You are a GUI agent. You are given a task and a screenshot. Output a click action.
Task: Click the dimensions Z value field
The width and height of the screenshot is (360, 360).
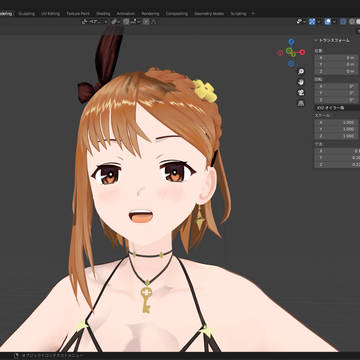[x=337, y=165]
